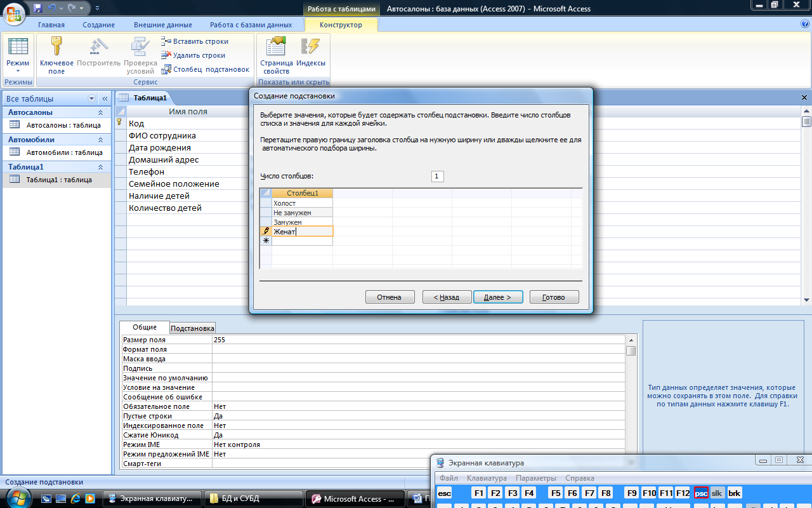Open Работа с базами данных tab

click(x=251, y=25)
